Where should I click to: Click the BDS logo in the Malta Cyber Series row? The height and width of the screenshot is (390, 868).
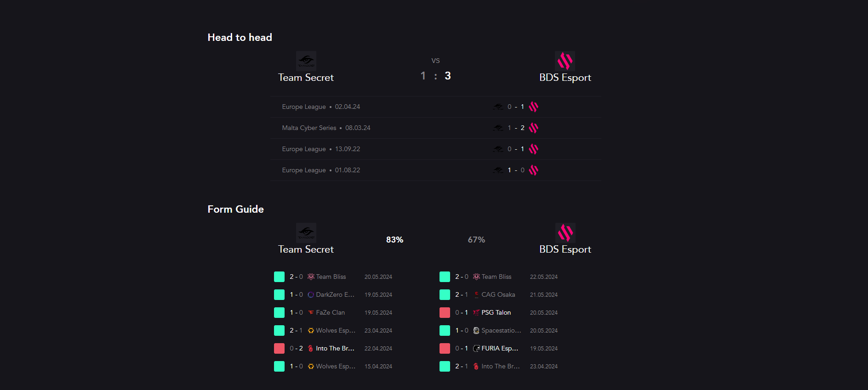click(x=533, y=128)
